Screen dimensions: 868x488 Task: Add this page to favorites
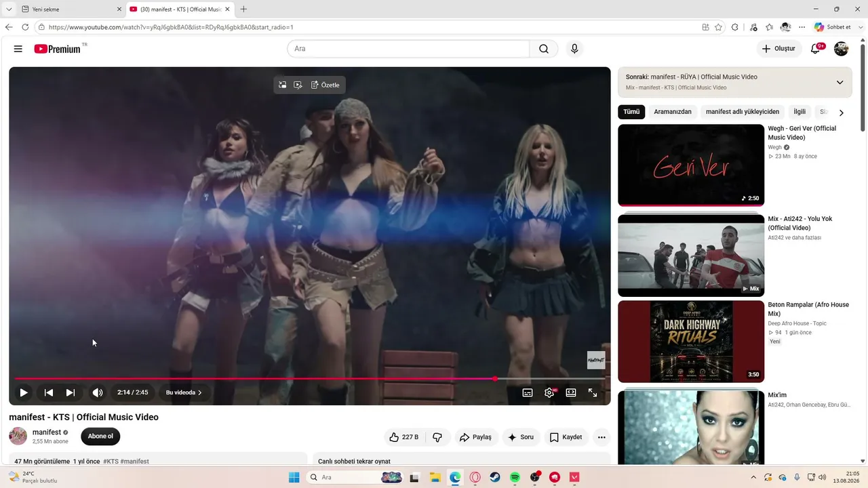pos(718,27)
